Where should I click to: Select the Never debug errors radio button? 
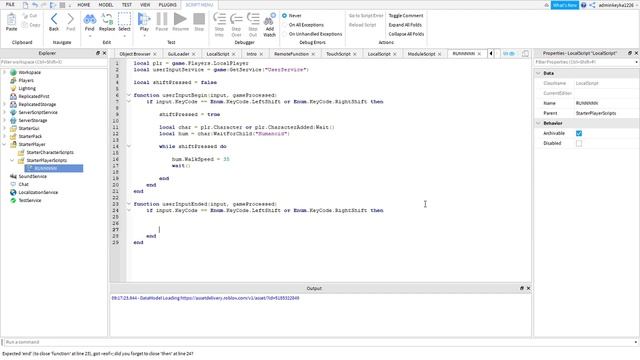(284, 16)
